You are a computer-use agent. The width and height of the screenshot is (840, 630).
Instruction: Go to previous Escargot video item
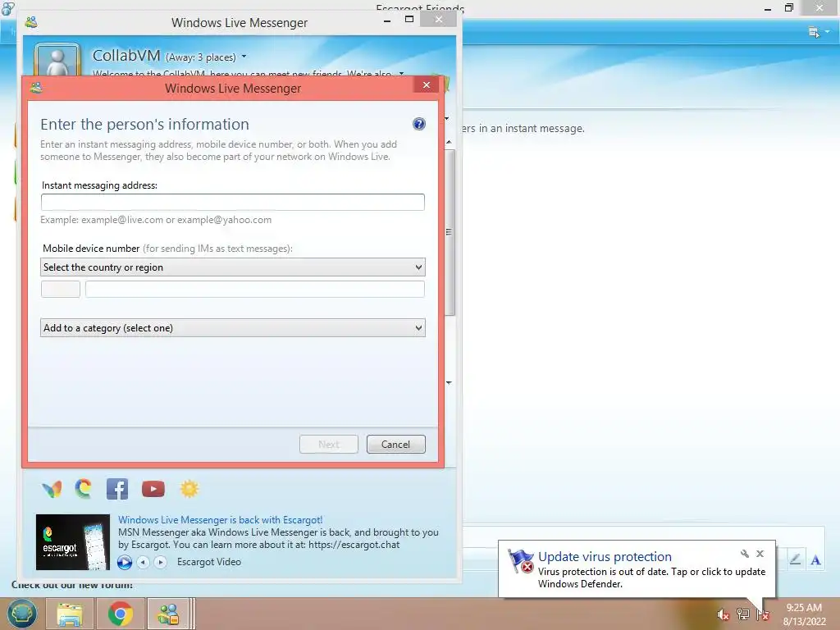[x=143, y=562]
